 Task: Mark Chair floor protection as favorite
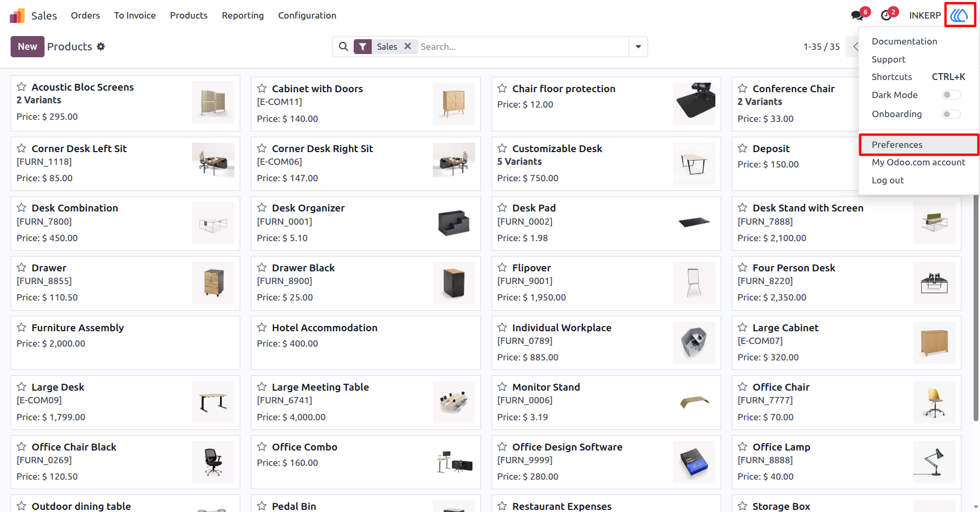click(502, 89)
